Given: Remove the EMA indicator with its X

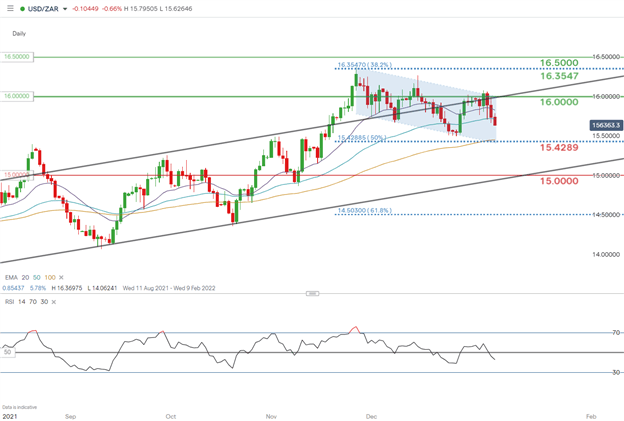Looking at the screenshot, I should [61, 277].
